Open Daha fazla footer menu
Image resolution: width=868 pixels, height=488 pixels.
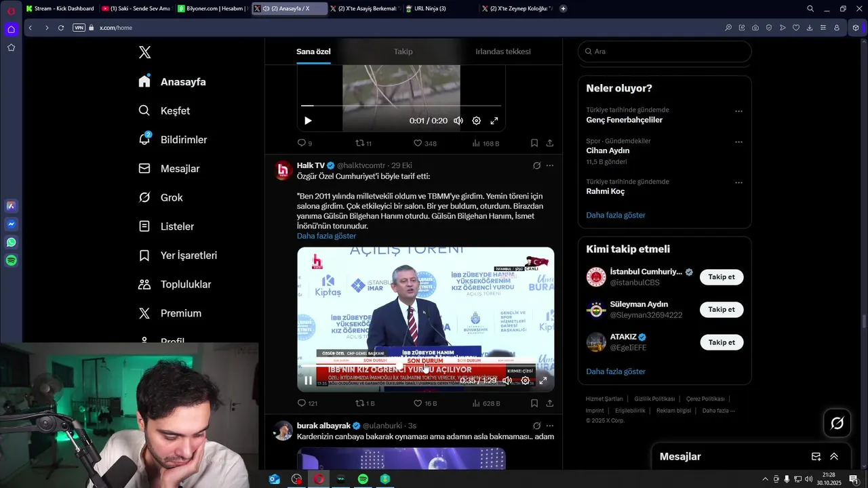719,411
